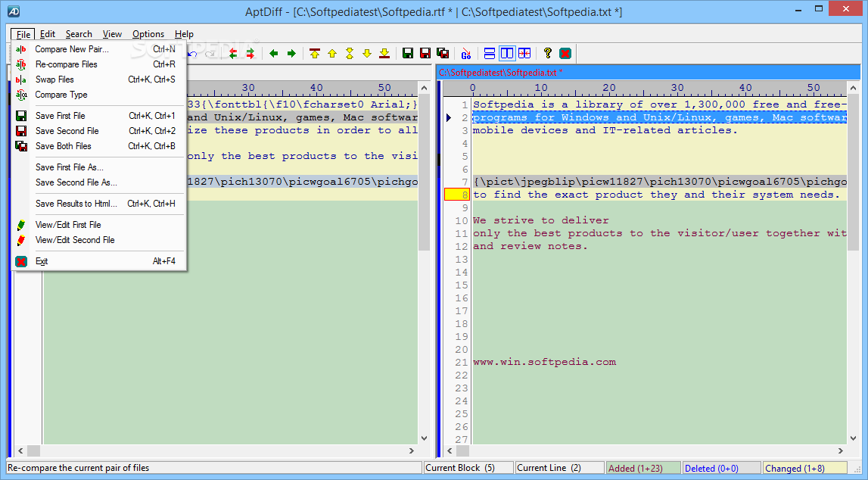
Task: Choose Swap Files in the File menu
Action: click(98, 79)
